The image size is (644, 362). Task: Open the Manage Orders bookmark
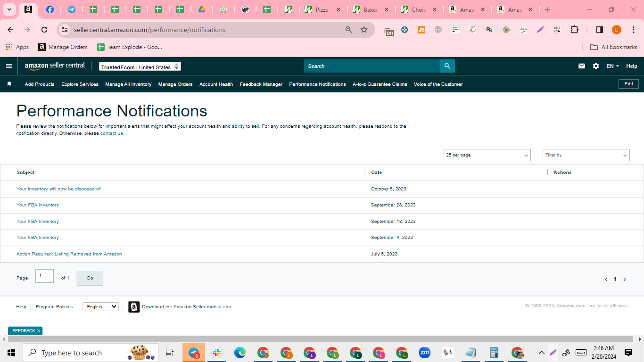coord(63,47)
